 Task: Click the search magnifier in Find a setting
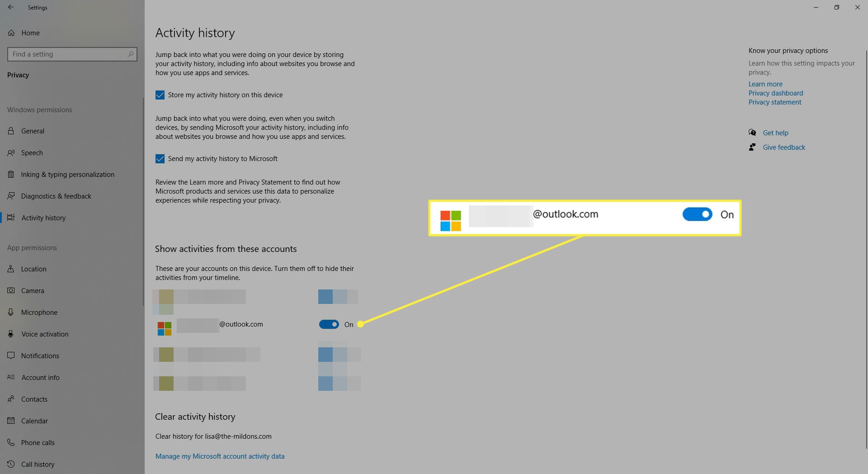131,54
